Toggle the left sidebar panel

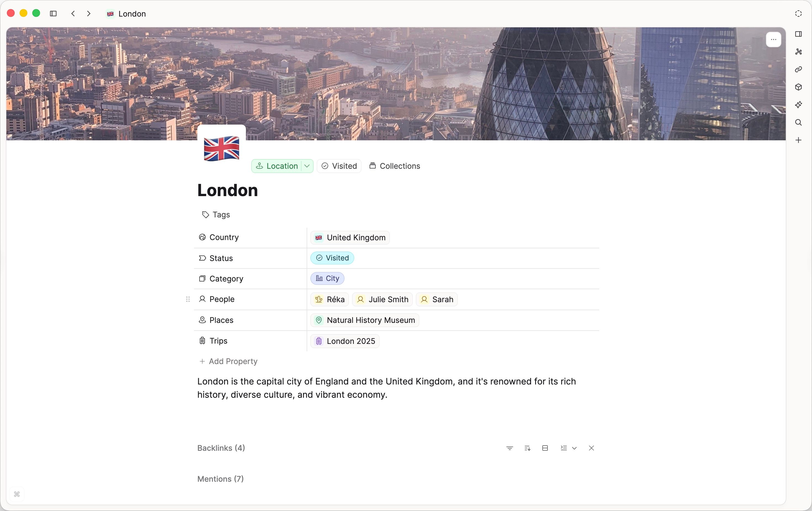click(x=53, y=14)
